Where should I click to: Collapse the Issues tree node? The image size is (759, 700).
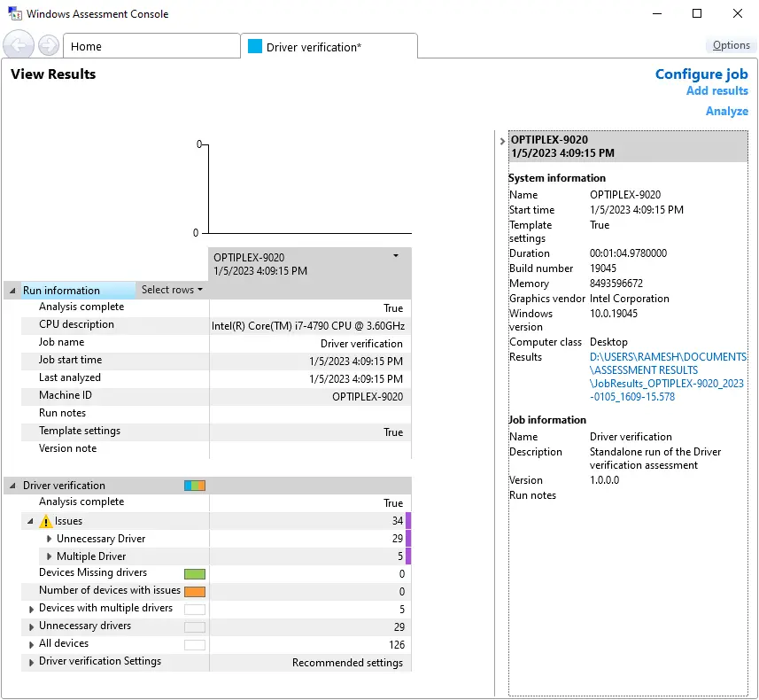click(x=30, y=521)
